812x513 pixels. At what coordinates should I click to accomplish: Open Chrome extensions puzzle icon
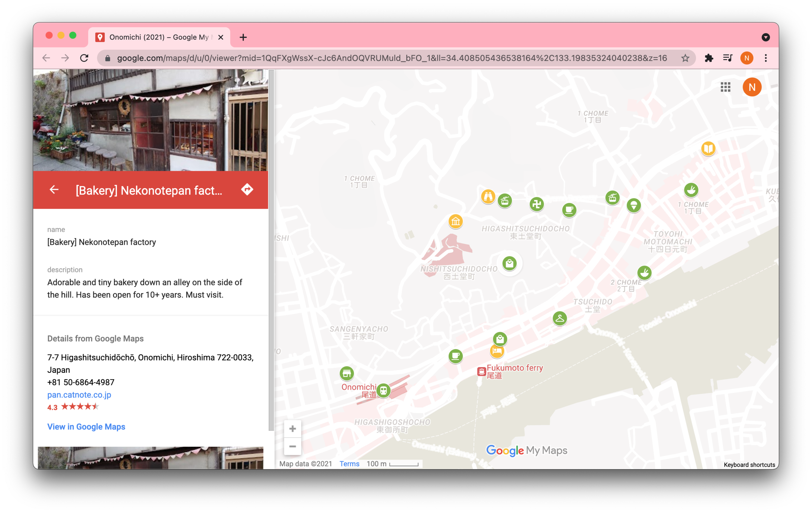pos(708,58)
